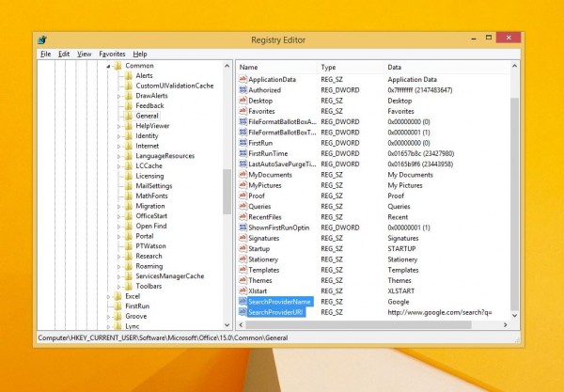Screen dimensions: 564x392
Task: Select the MailSettings folder icon
Action: coord(129,186)
